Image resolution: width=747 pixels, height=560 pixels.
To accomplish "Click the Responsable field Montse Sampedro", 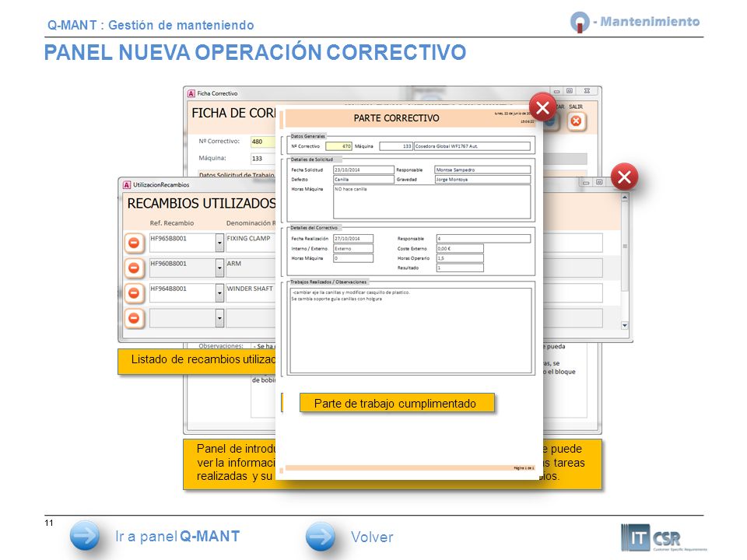I will pyautogui.click(x=482, y=170).
